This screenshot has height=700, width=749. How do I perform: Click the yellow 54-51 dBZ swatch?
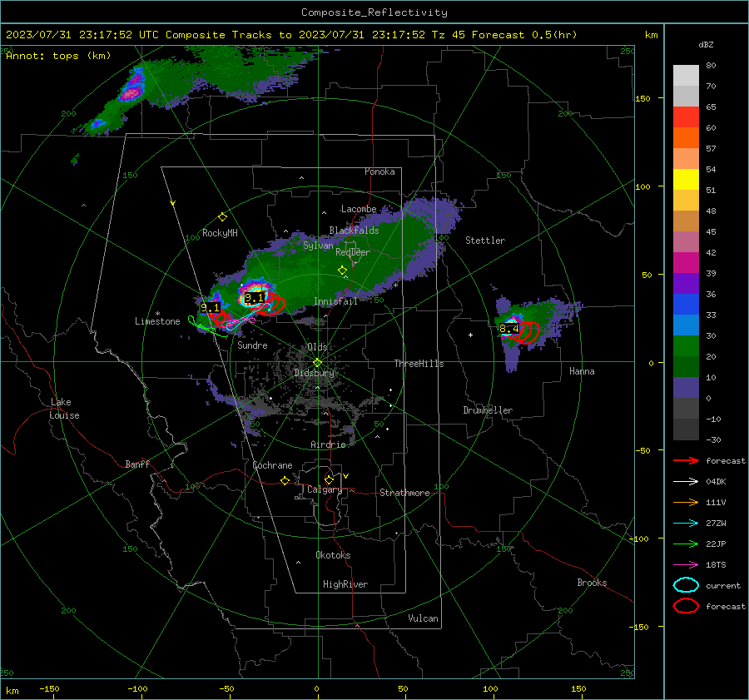[x=686, y=180]
